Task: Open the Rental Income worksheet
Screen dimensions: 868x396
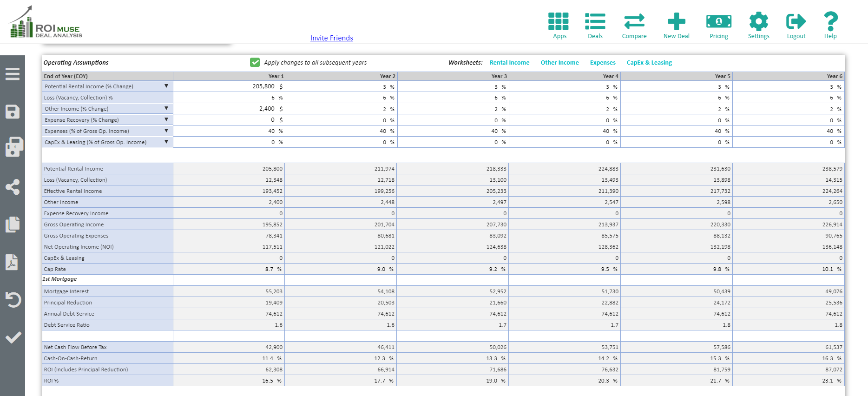Action: point(509,63)
